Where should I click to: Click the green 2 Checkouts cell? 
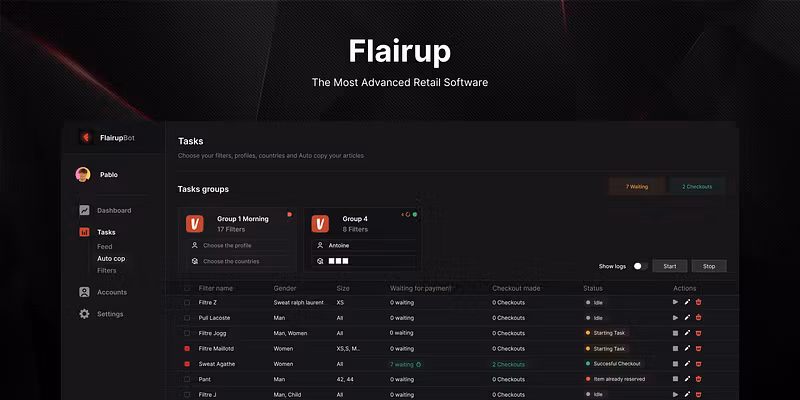click(x=508, y=364)
